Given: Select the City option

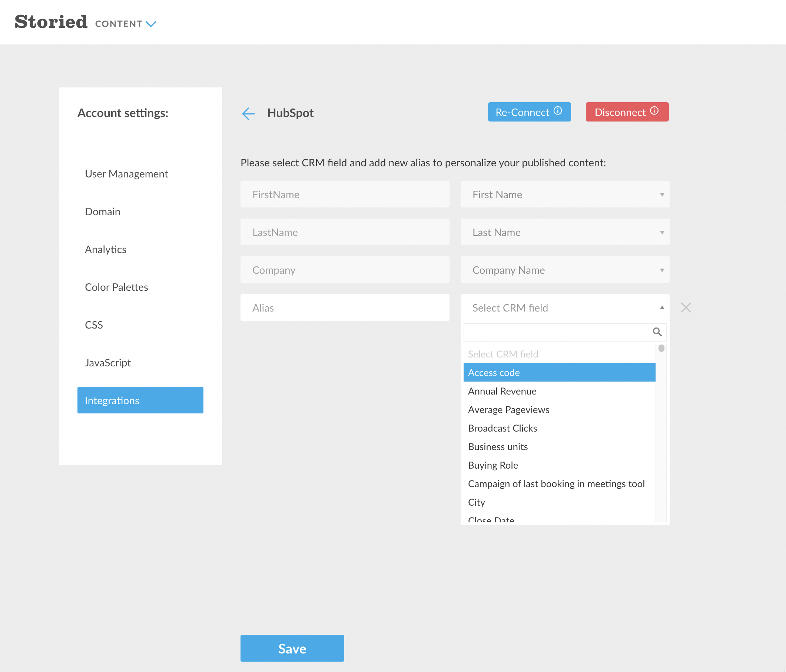Looking at the screenshot, I should pos(477,502).
